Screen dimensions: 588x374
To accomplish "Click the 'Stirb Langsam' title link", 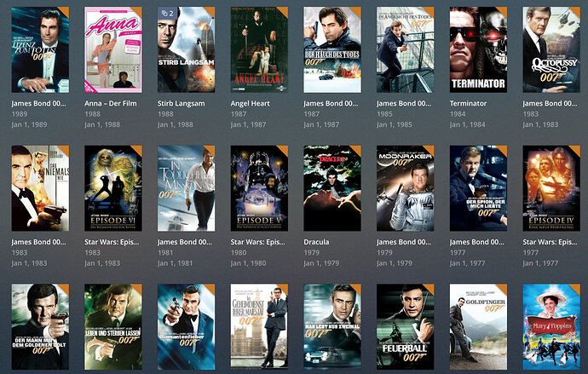I will [182, 103].
